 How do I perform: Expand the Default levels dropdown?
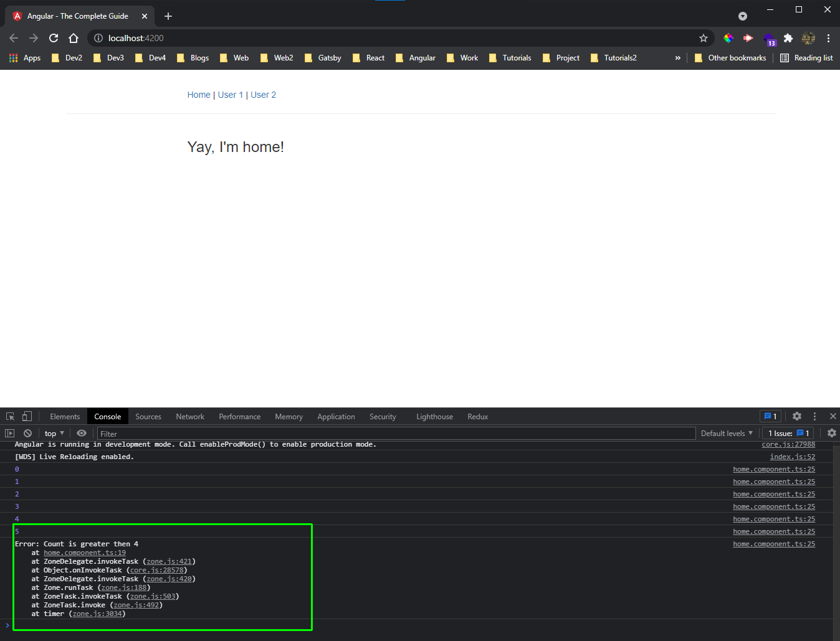pyautogui.click(x=727, y=433)
